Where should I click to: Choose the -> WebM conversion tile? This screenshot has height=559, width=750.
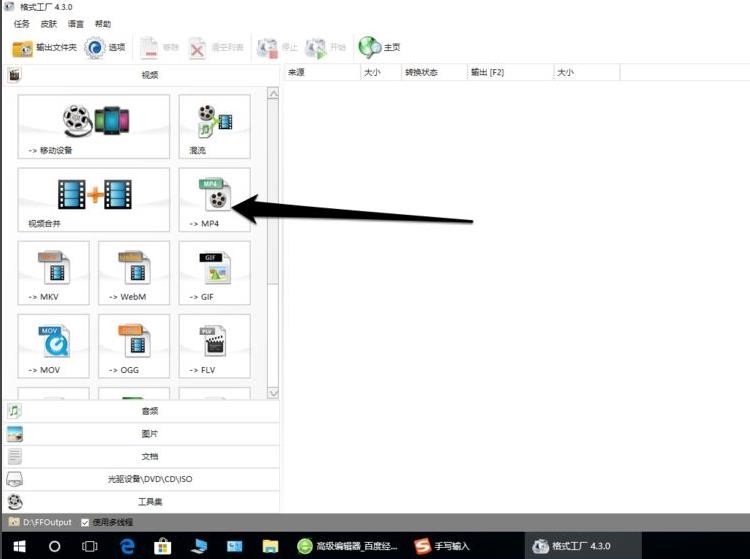pyautogui.click(x=134, y=273)
